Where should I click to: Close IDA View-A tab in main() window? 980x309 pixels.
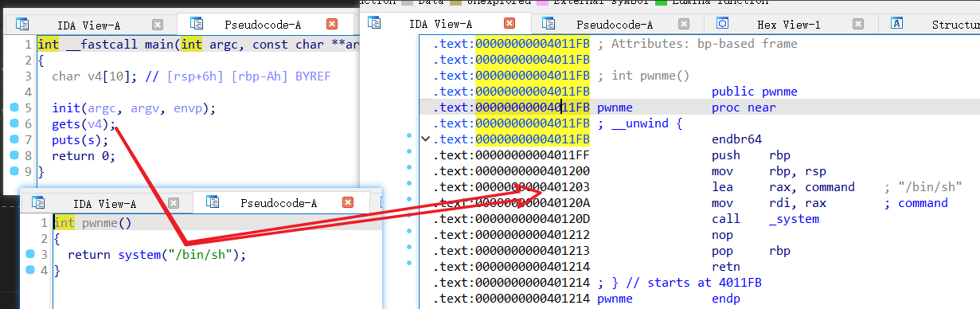pyautogui.click(x=158, y=25)
